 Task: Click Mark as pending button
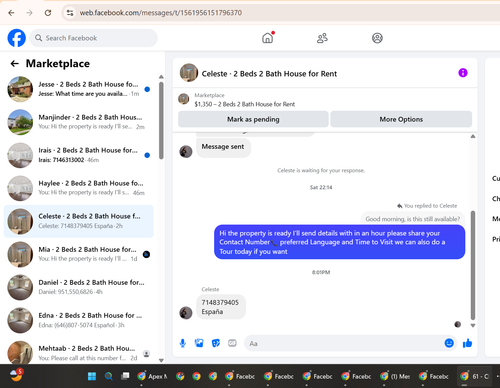253,119
